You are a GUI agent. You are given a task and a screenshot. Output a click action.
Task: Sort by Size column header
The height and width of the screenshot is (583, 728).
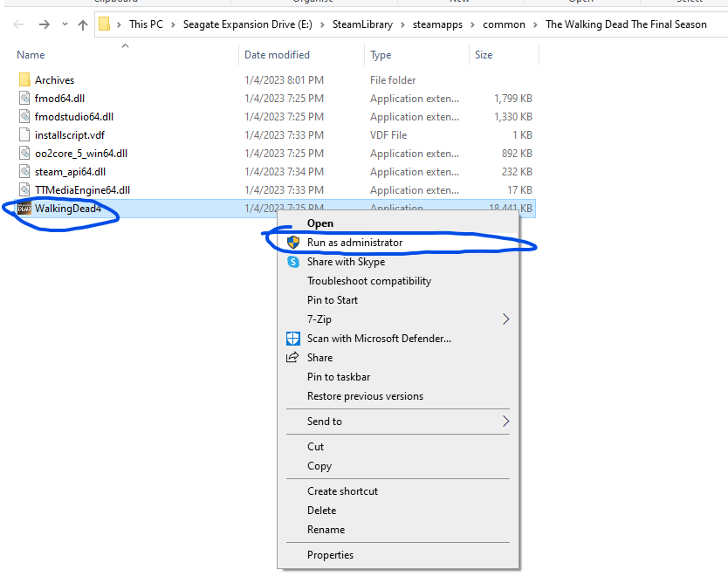pyautogui.click(x=484, y=55)
